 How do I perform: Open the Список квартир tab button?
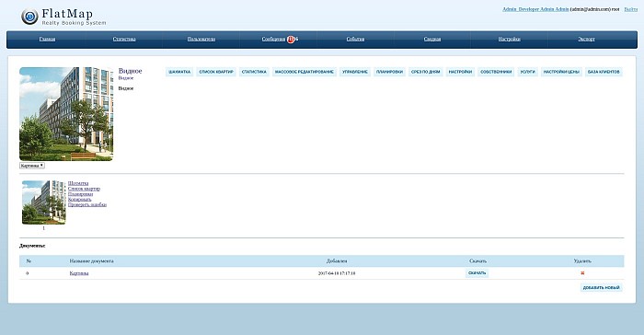click(x=216, y=72)
